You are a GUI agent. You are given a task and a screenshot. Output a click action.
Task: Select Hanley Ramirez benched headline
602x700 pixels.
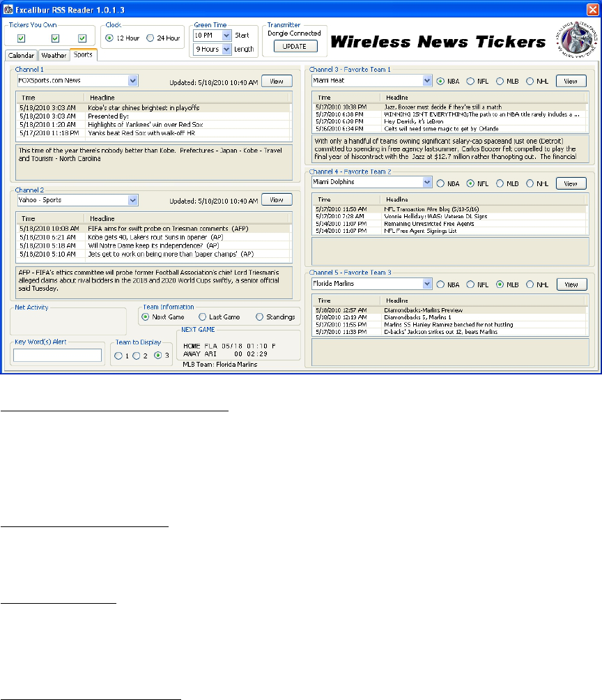450,325
